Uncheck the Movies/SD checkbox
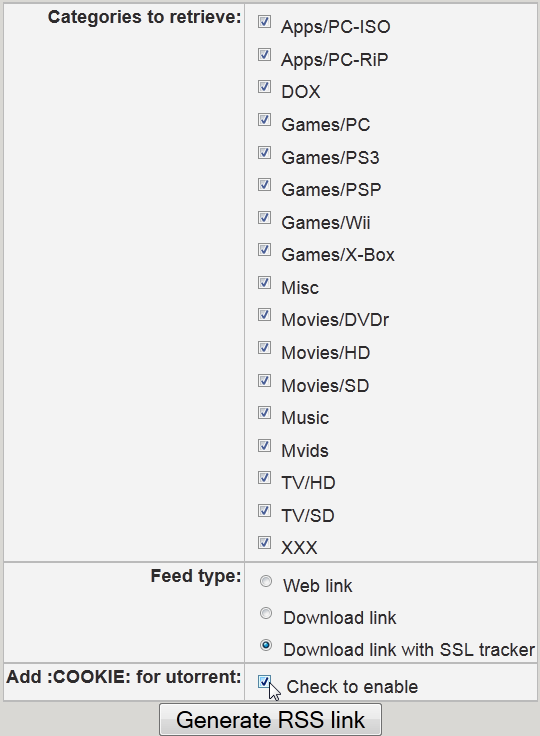 (264, 380)
